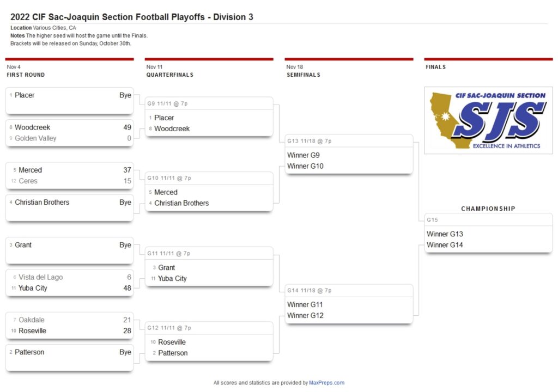Select Placer in the G9 quarterfinal box
Screen dimensions: 558x392
point(164,118)
